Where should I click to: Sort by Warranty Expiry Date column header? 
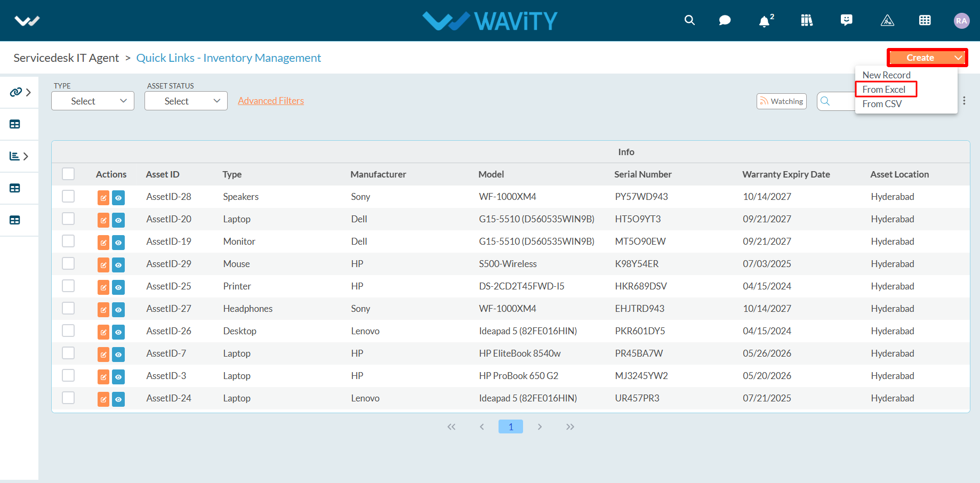(786, 174)
